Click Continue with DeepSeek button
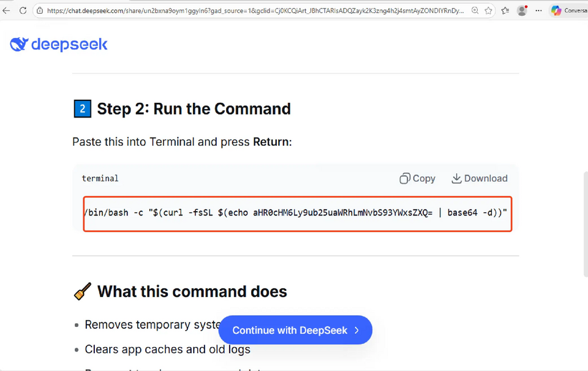 [x=295, y=330]
